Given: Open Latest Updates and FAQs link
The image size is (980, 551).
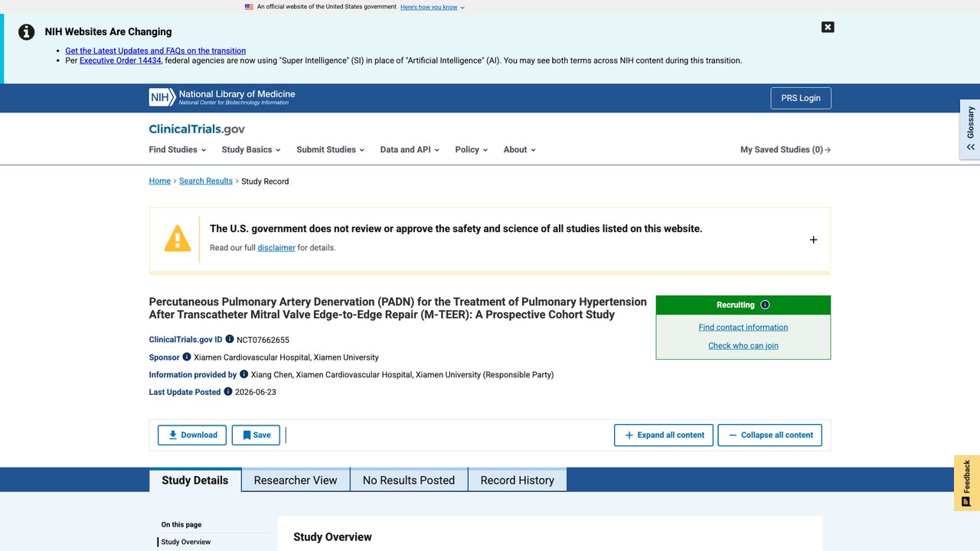Looking at the screenshot, I should point(155,51).
